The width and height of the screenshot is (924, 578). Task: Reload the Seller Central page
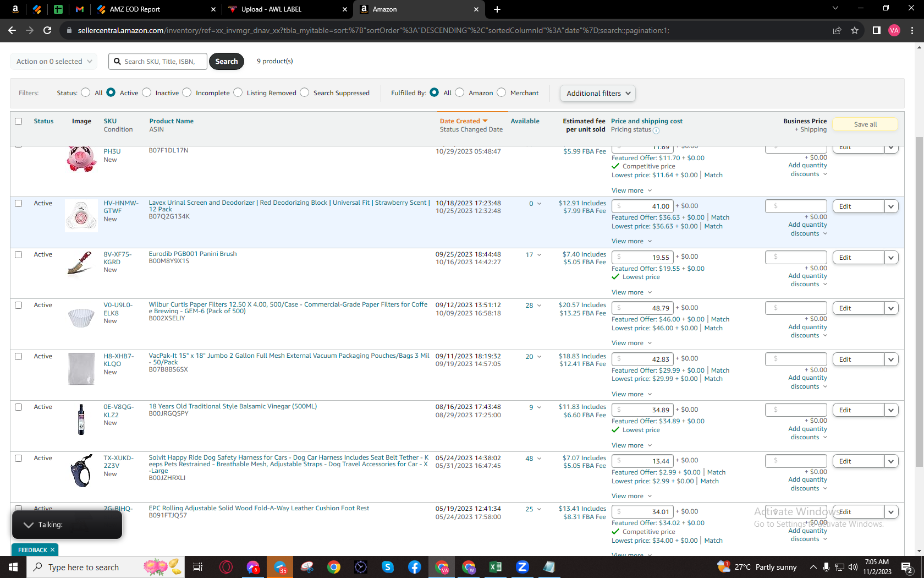tap(47, 30)
